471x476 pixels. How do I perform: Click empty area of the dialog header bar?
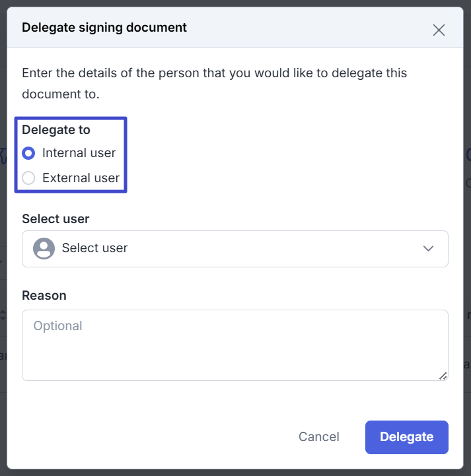click(297, 28)
